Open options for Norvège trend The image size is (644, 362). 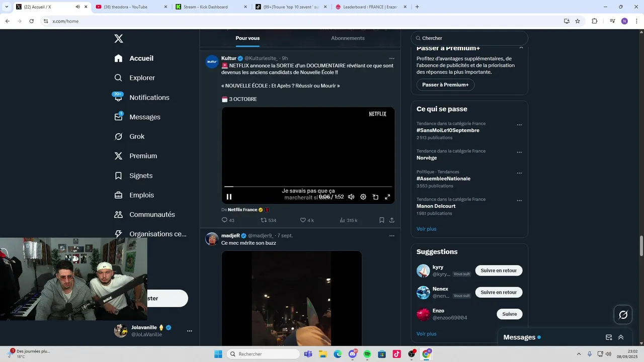click(x=519, y=152)
